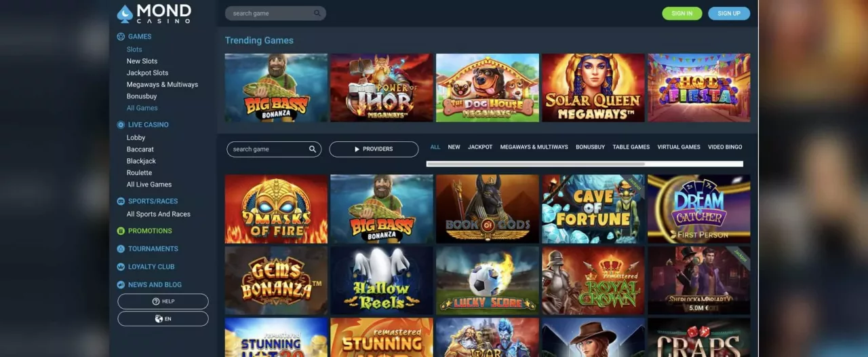Select the Table Games tab
The image size is (868, 357).
pos(631,147)
